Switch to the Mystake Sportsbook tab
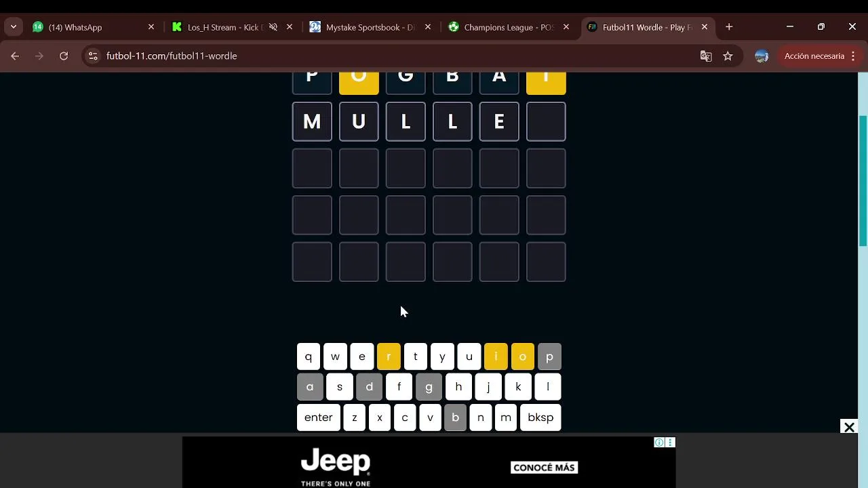Viewport: 868px width, 488px height. [371, 27]
